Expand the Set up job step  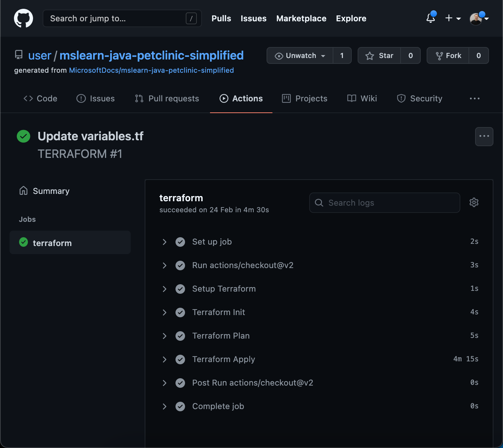[164, 242]
